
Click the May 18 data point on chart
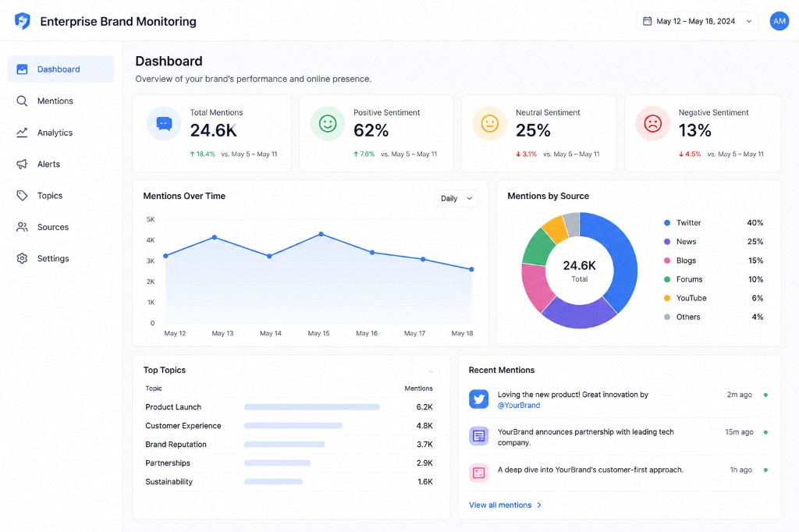pos(471,269)
